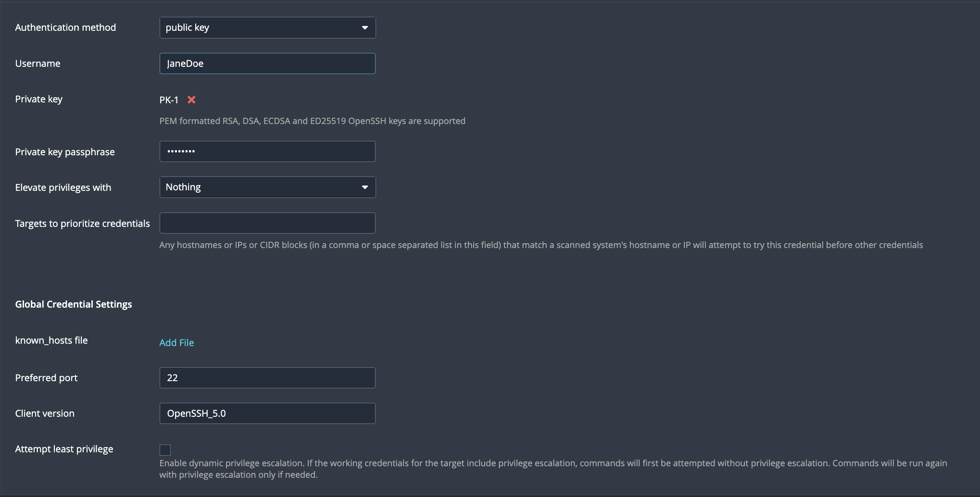The image size is (980, 497).
Task: Click the Private key label
Action: [x=39, y=99]
